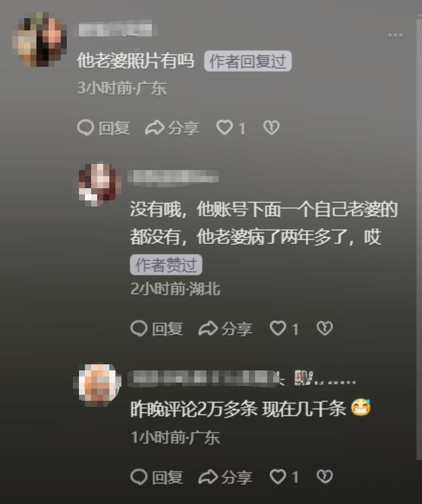Like the comment asking about his wife's photo

click(x=224, y=128)
